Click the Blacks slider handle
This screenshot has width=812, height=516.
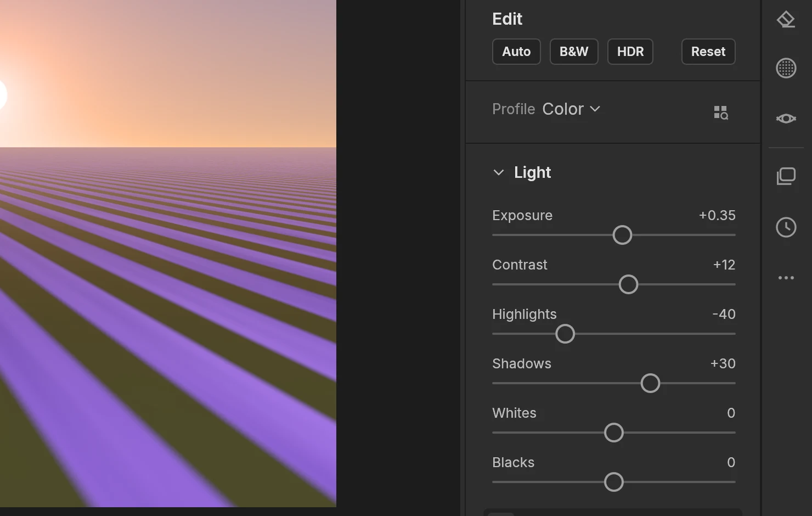(614, 482)
